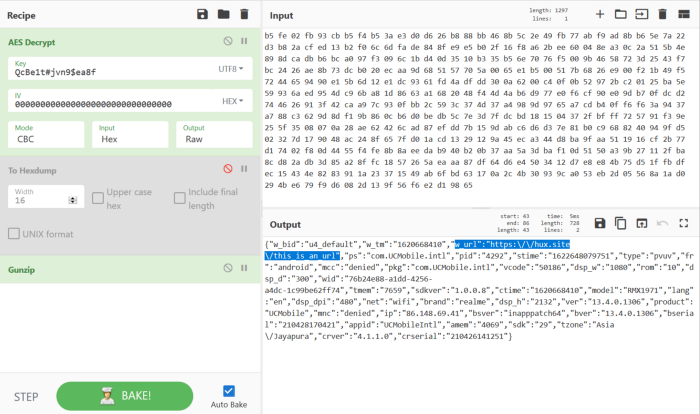Screen dimensions: 700x414
Task: Click the Output panel heading
Action: tap(285, 224)
